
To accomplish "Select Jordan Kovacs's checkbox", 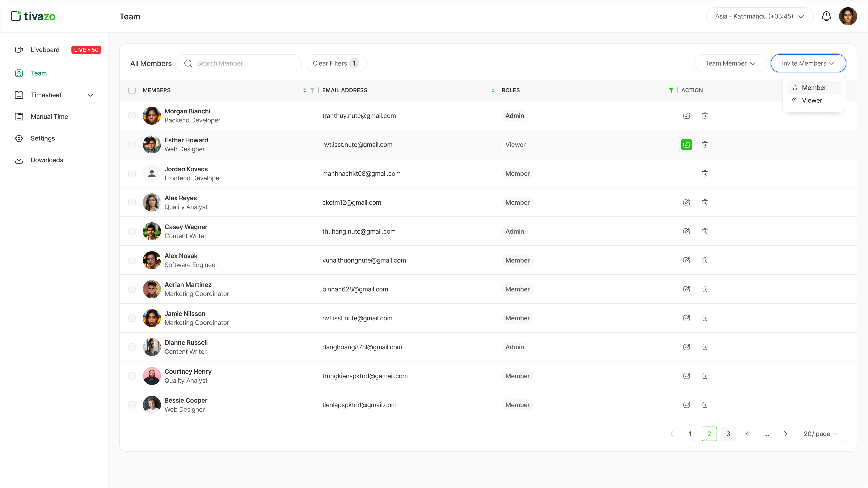I will (132, 174).
